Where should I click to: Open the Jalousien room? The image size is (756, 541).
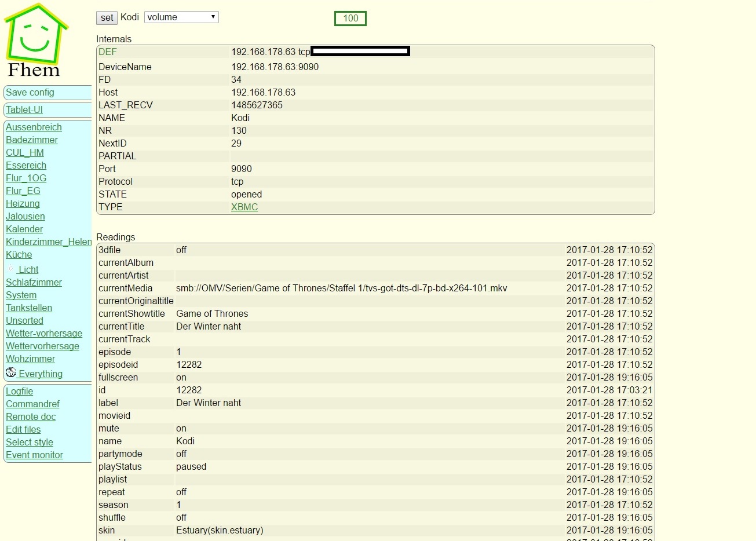25,217
